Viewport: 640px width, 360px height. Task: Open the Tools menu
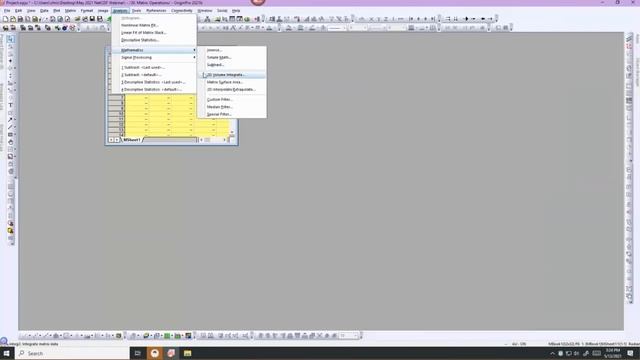pyautogui.click(x=136, y=11)
